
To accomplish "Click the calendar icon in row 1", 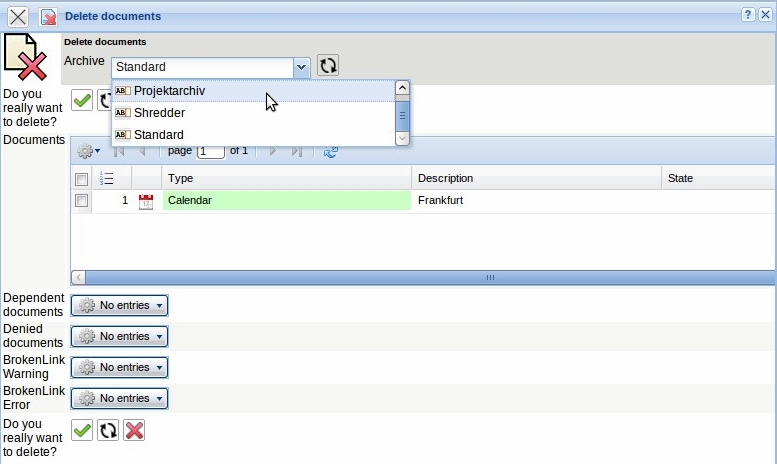I will click(146, 201).
